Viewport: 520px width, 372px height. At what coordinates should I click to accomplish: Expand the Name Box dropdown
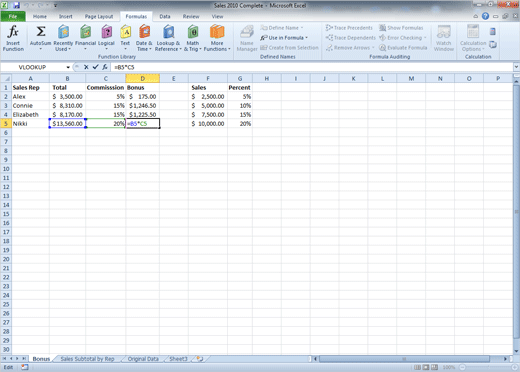coord(68,67)
